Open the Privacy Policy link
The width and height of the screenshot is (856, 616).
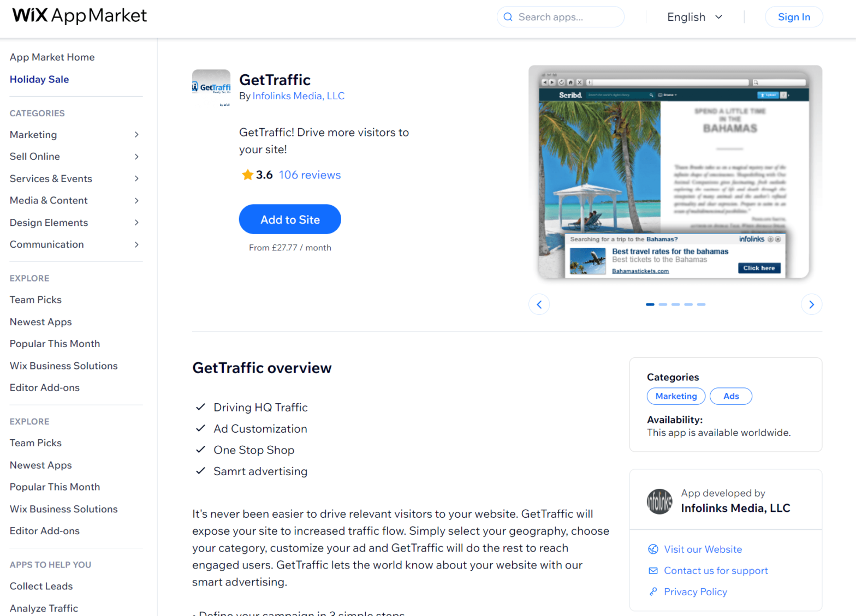[x=695, y=592]
